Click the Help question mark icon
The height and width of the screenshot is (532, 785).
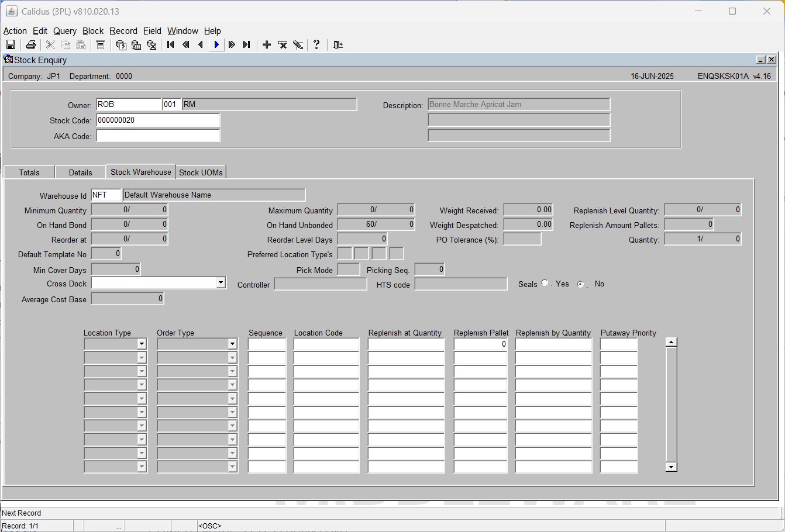(x=316, y=45)
